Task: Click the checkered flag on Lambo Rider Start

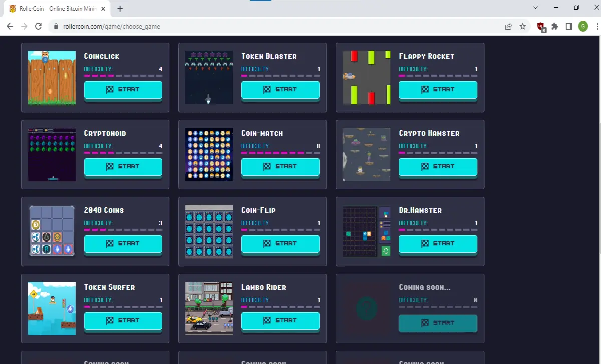Action: (x=267, y=320)
